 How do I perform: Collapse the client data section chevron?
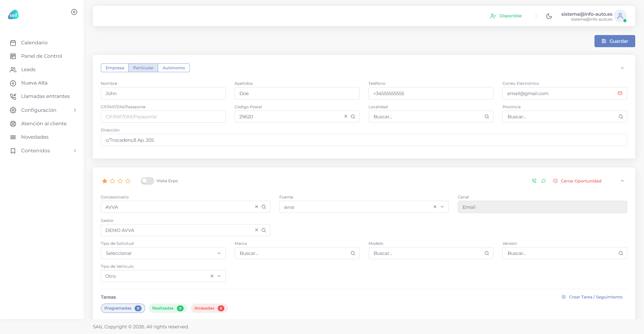click(x=622, y=68)
